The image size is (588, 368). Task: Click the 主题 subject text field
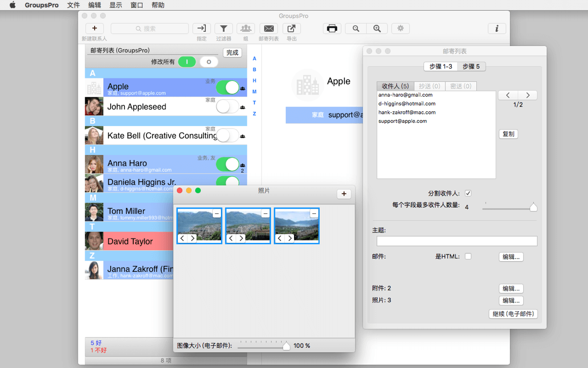click(x=457, y=241)
